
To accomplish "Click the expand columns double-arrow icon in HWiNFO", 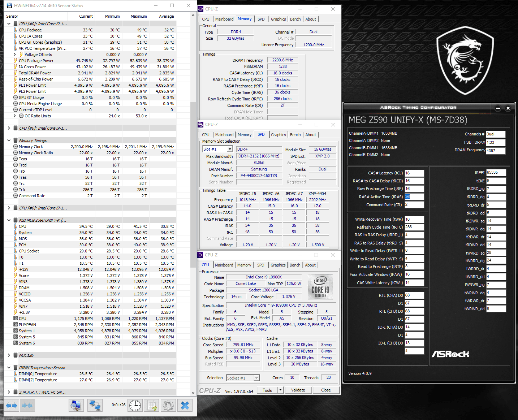I will click(12, 406).
